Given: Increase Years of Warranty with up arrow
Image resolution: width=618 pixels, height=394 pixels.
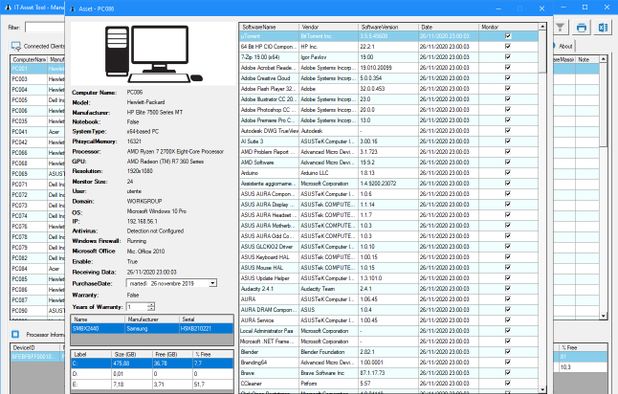Looking at the screenshot, I should (x=151, y=304).
